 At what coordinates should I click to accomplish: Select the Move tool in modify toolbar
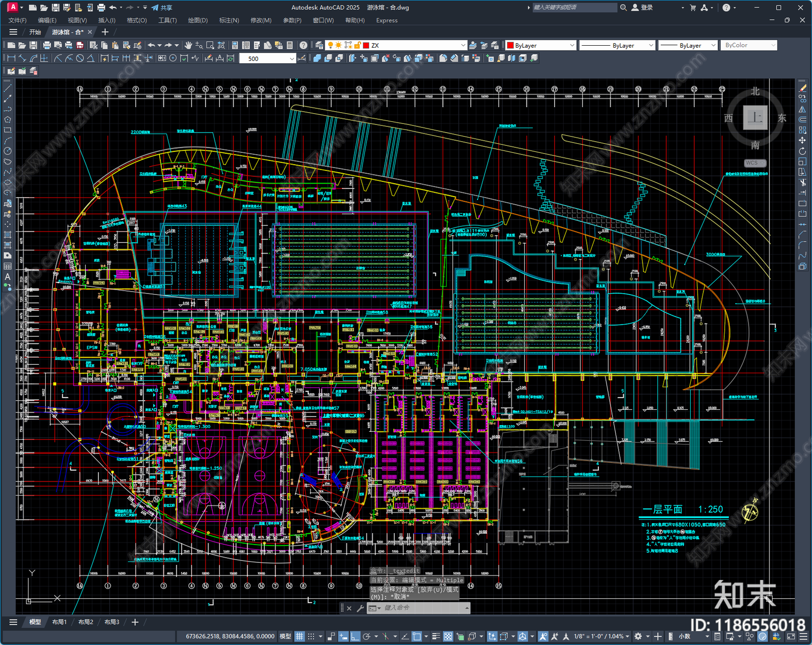(802, 140)
